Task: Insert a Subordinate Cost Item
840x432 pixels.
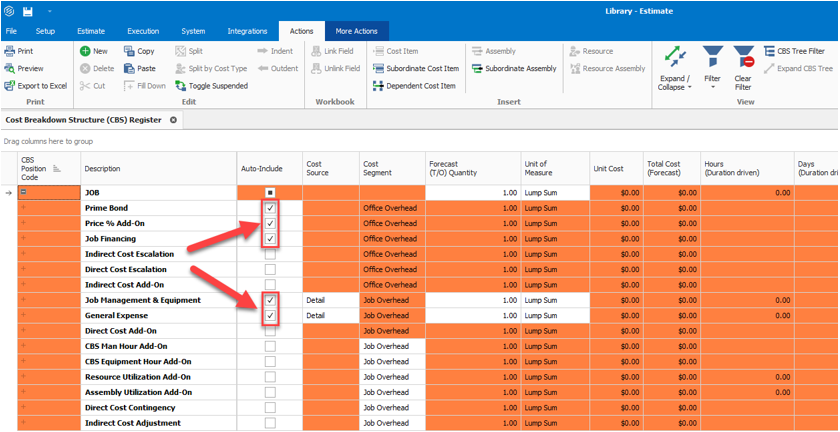Action: [x=415, y=69]
